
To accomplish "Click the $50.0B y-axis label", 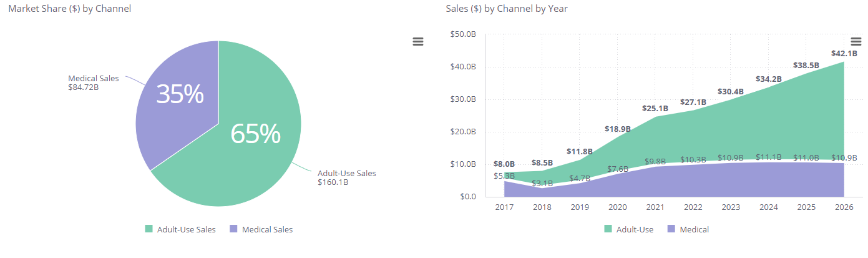I will 462,34.
